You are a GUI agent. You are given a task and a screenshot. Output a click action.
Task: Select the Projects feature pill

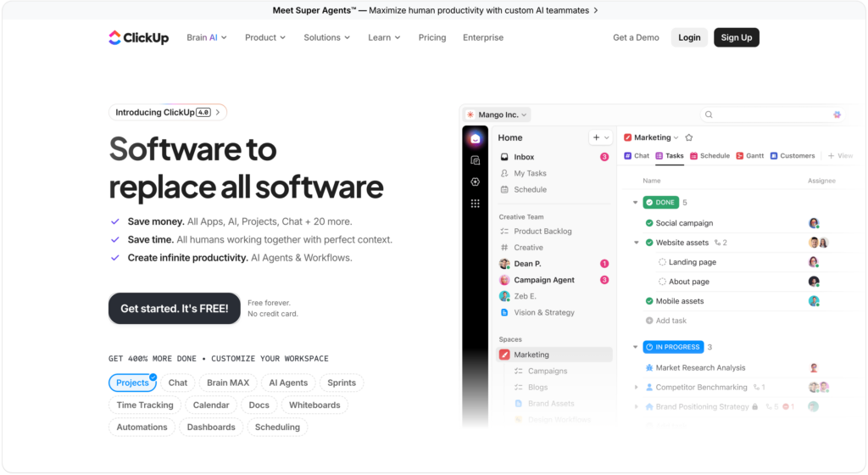133,383
